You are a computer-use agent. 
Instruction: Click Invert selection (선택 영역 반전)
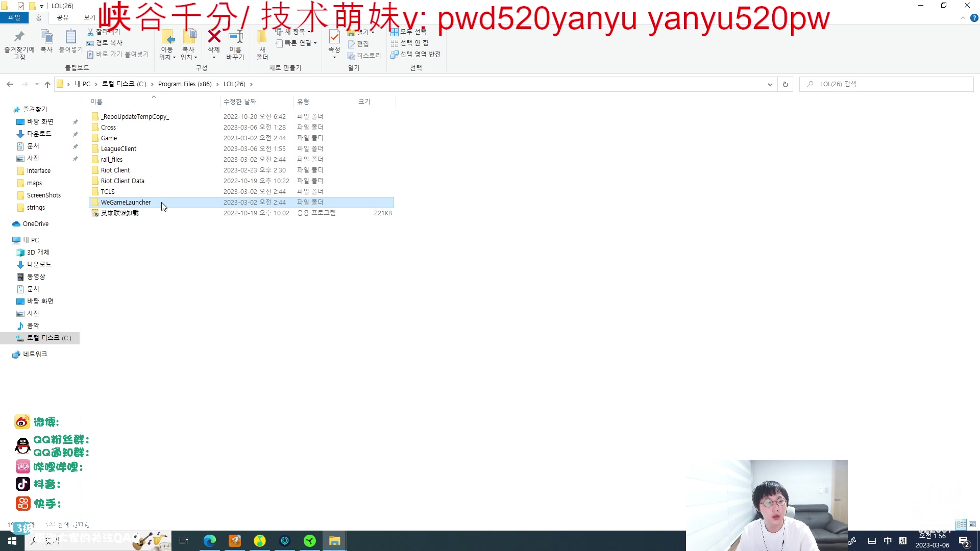coord(415,54)
